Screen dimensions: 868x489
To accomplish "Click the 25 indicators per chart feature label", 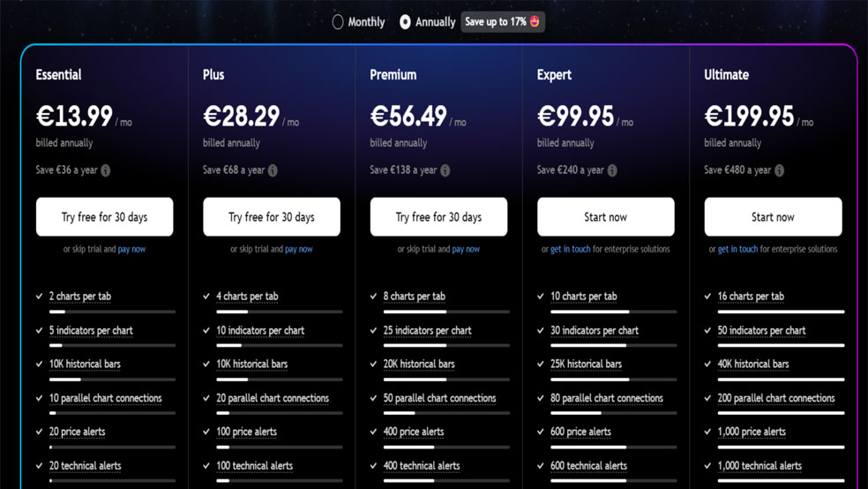I will pos(427,331).
